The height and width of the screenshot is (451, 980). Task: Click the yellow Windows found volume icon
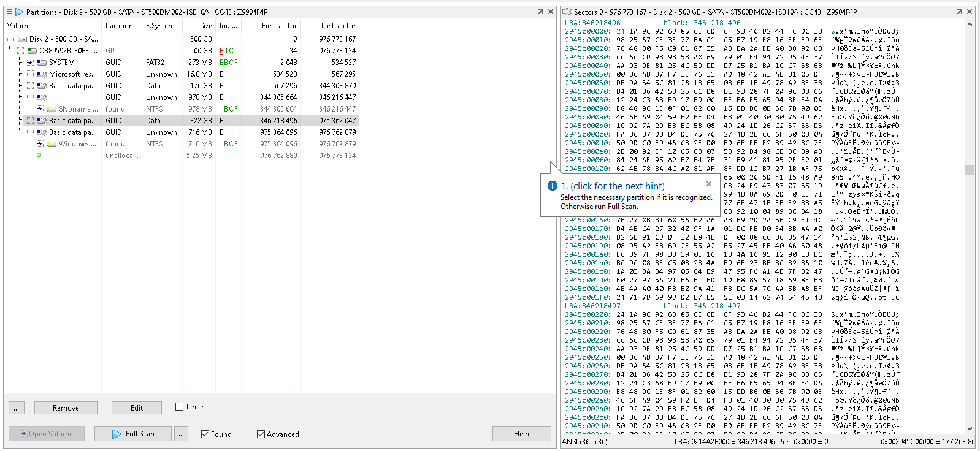coord(52,144)
